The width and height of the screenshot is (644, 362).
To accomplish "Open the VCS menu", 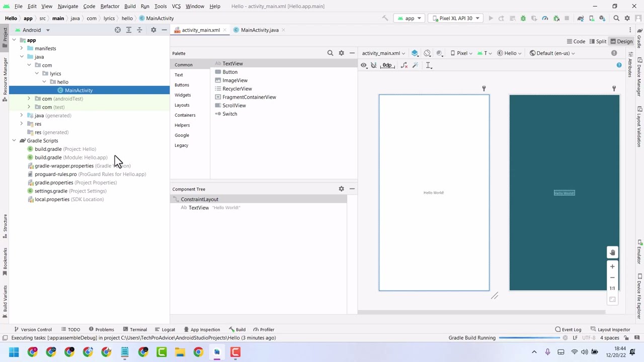I will (176, 6).
